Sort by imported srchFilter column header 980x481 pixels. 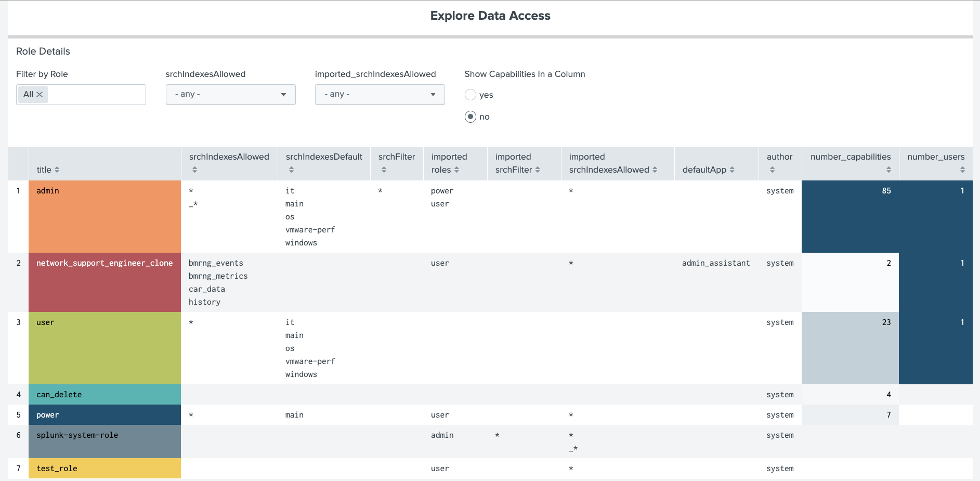538,170
